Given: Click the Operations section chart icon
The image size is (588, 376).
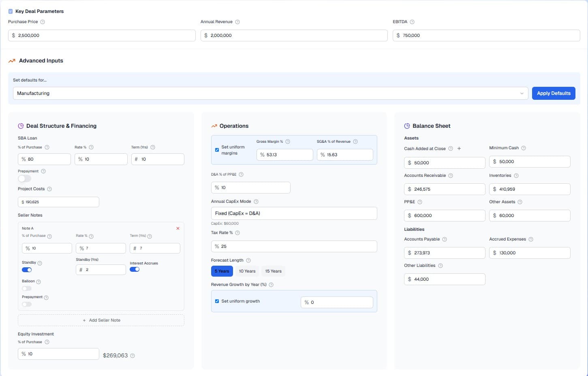Looking at the screenshot, I should [x=214, y=126].
